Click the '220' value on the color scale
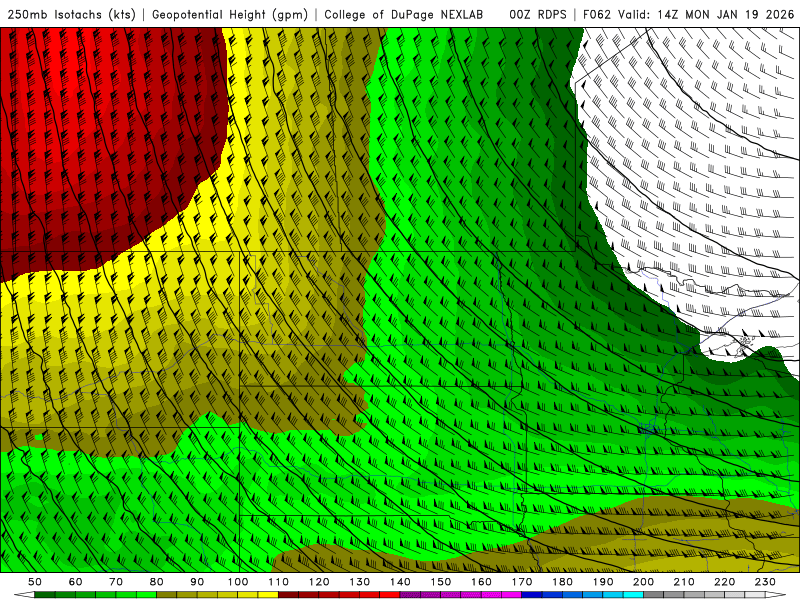The height and width of the screenshot is (600, 800). (724, 582)
